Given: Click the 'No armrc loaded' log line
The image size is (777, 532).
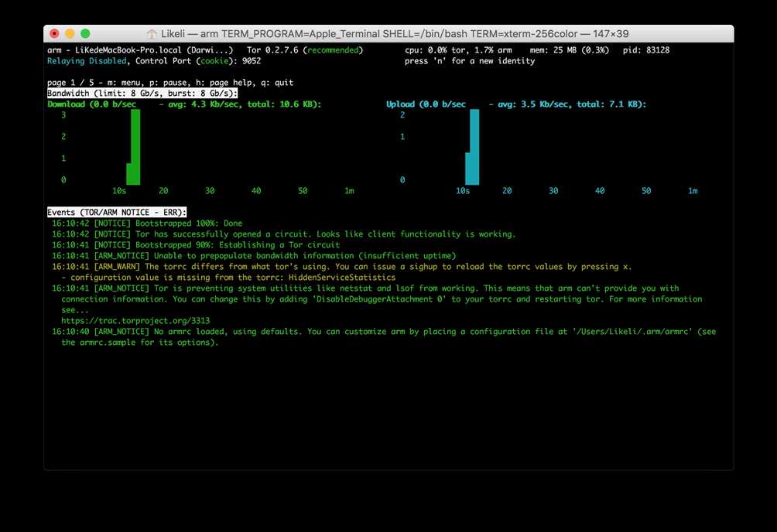Looking at the screenshot, I should [x=384, y=332].
